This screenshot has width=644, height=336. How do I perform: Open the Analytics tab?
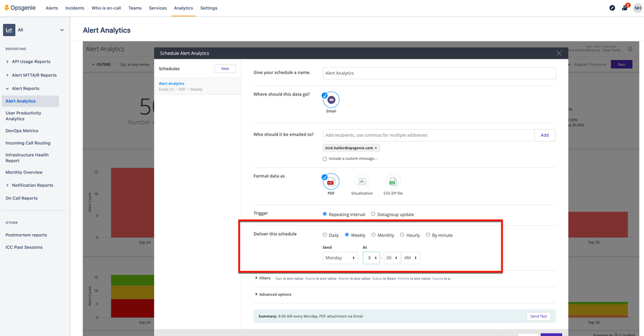(183, 8)
